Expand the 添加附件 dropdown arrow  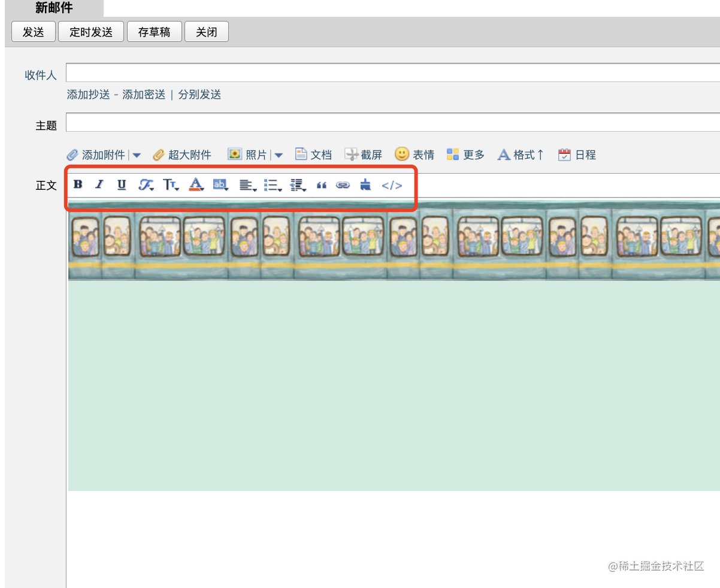tap(137, 155)
